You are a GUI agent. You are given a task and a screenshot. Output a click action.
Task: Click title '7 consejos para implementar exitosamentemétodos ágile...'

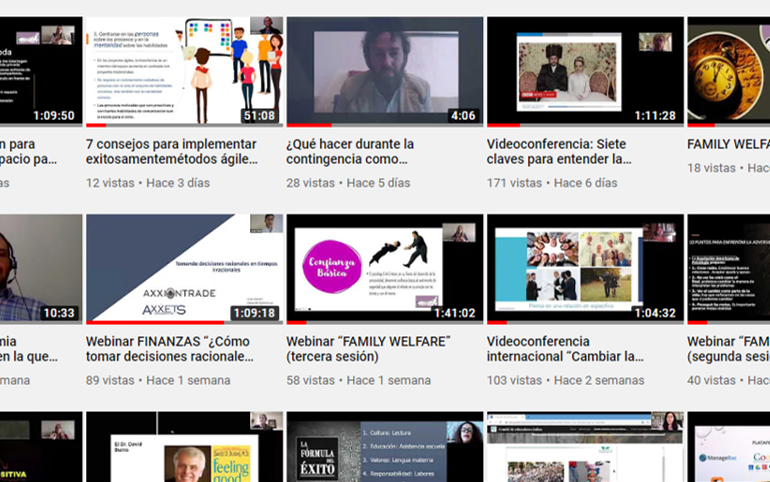172,152
